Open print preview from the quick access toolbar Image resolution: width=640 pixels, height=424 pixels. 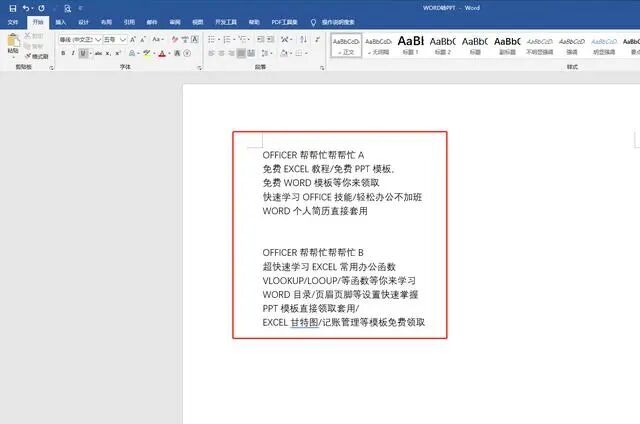click(68, 8)
